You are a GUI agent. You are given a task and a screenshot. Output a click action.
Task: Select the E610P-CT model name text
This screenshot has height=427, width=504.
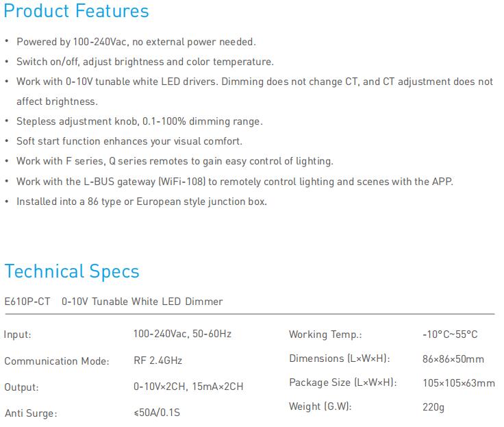27,302
